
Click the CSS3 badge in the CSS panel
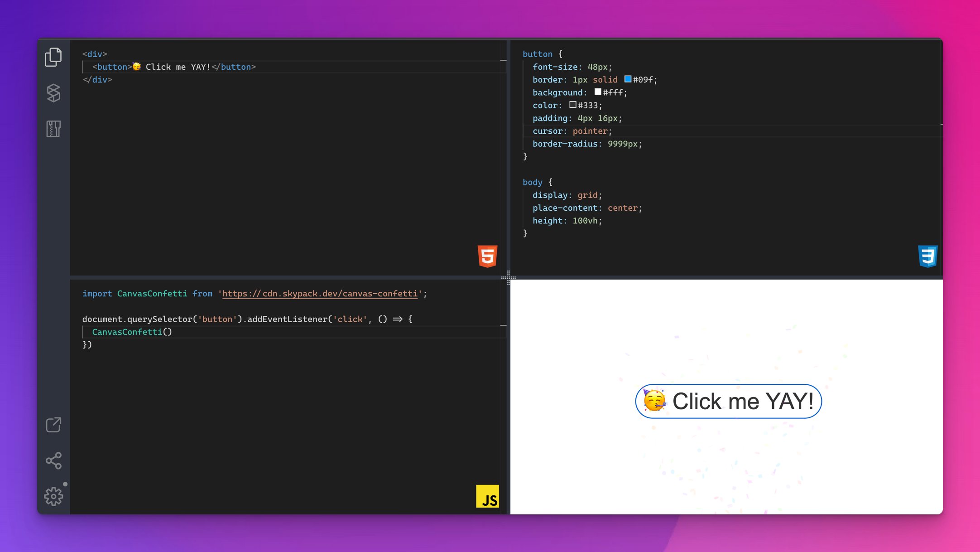pyautogui.click(x=929, y=256)
